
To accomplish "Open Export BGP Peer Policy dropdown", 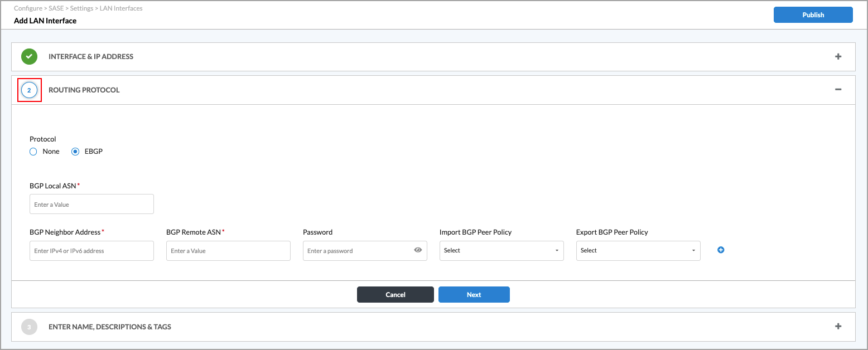I will [638, 251].
